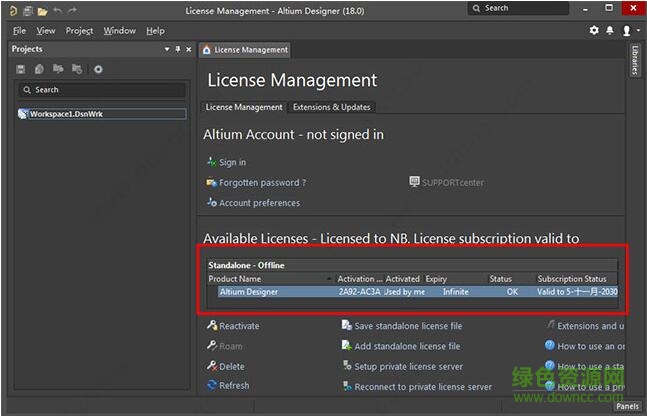This screenshot has height=416, width=647.
Task: Open the Projects panel dropdown arrow
Action: [x=166, y=49]
